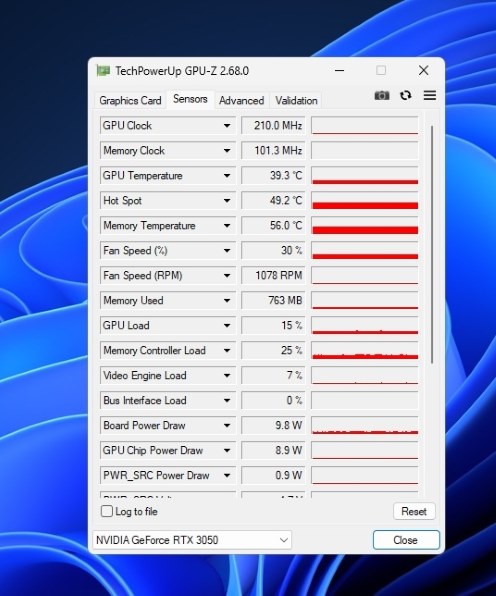
Task: Open the Bus Interface Load dropdown
Action: point(227,401)
